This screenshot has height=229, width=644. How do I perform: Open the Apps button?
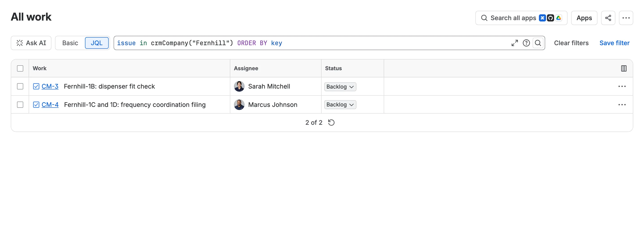click(x=584, y=18)
